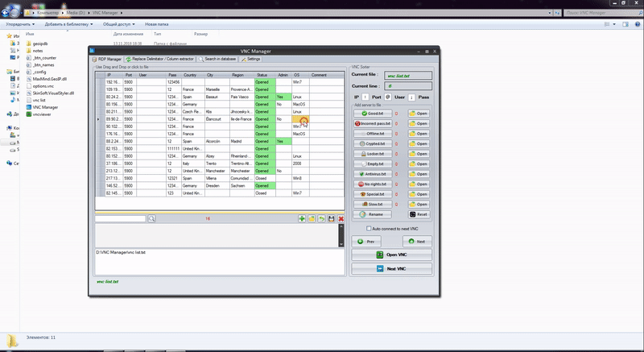The height and width of the screenshot is (352, 644).
Task: Click the floppy disk save icon
Action: pyautogui.click(x=331, y=218)
